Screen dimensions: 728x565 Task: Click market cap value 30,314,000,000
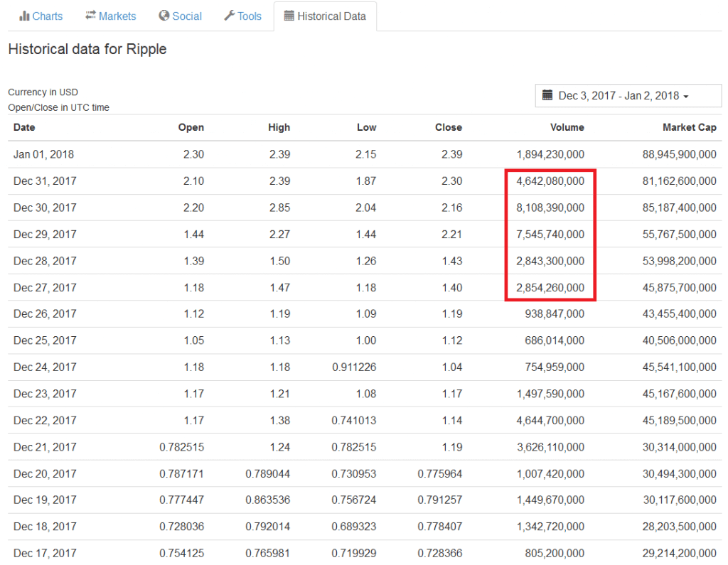coord(680,447)
